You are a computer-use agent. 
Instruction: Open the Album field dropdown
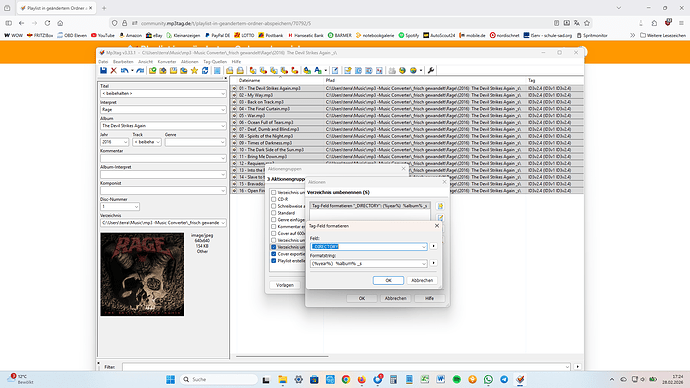[x=223, y=126]
